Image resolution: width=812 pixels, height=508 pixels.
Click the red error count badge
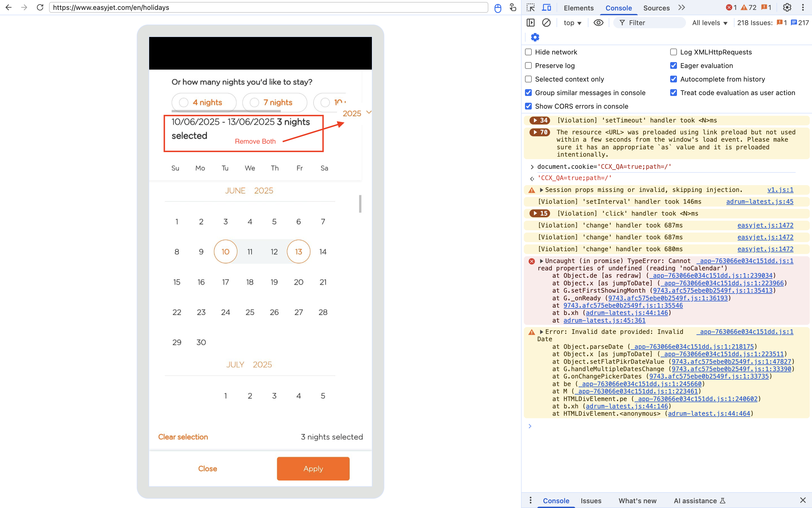[731, 7]
